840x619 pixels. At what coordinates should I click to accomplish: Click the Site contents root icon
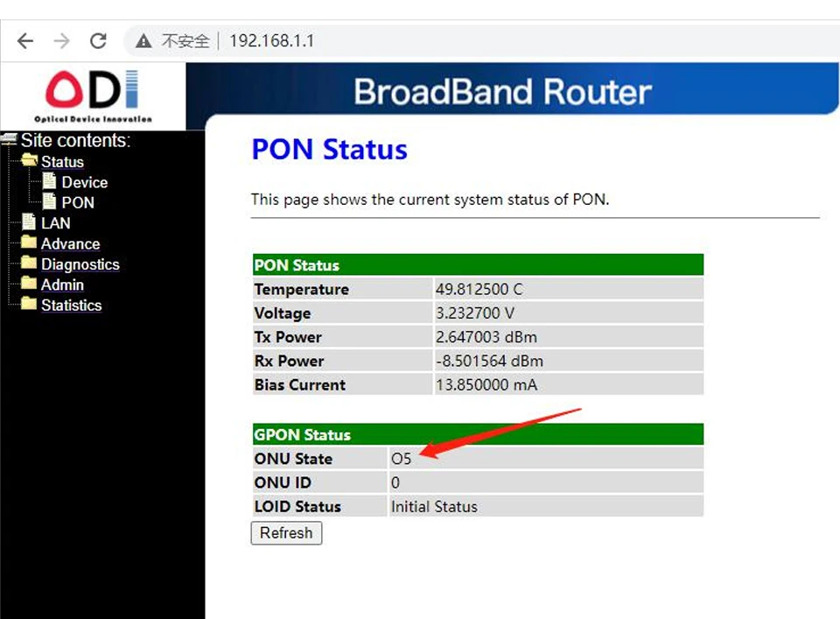9,139
